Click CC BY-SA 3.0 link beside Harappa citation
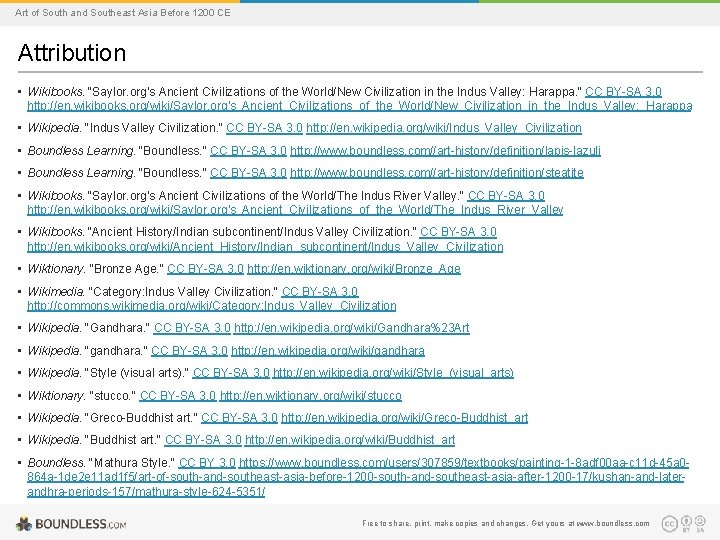Viewport: 720px width, 540px height. [x=623, y=91]
